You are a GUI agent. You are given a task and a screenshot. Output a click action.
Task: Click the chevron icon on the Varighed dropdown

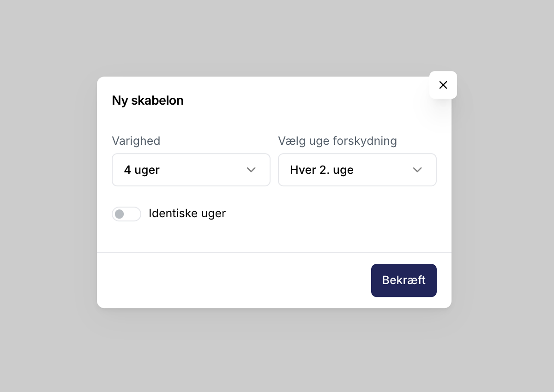(251, 170)
